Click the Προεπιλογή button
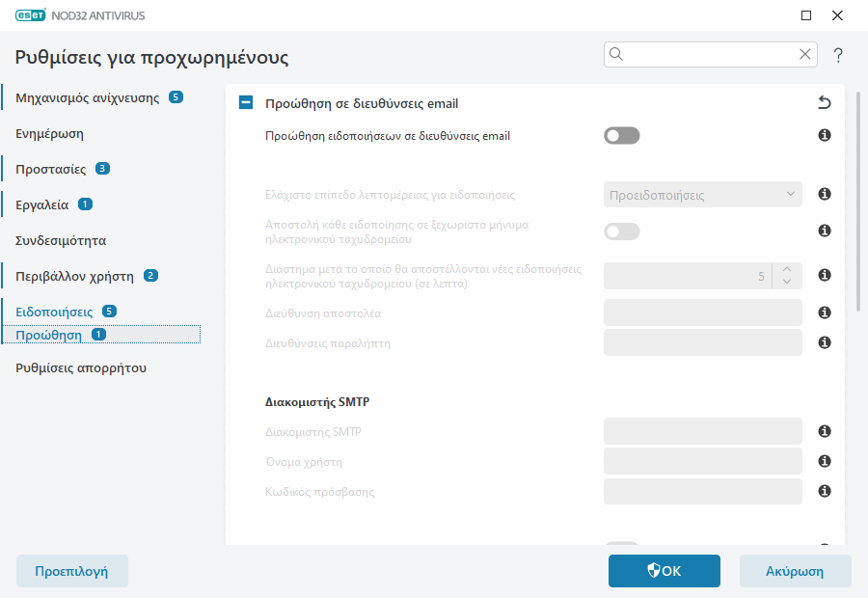This screenshot has width=868, height=598. pyautogui.click(x=71, y=571)
